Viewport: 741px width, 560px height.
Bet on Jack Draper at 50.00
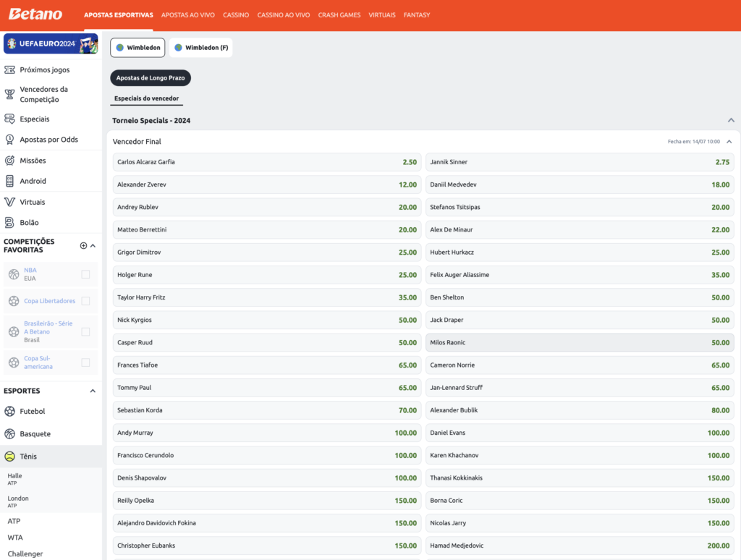(580, 320)
